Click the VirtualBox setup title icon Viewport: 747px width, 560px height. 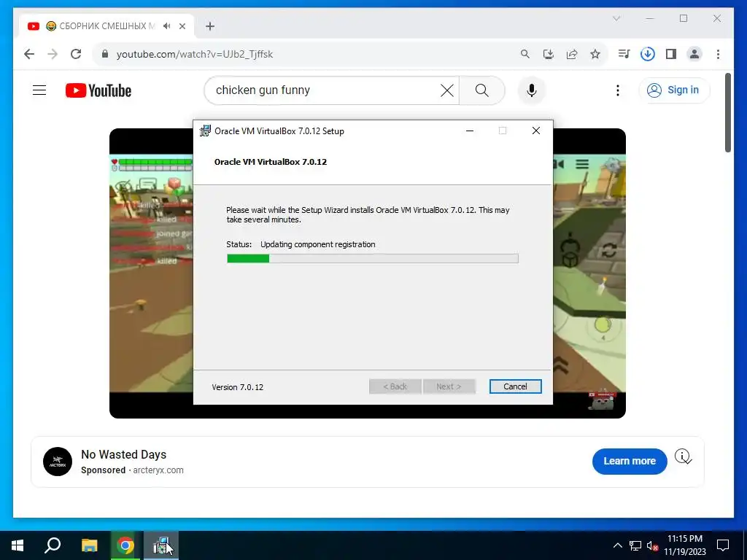205,131
